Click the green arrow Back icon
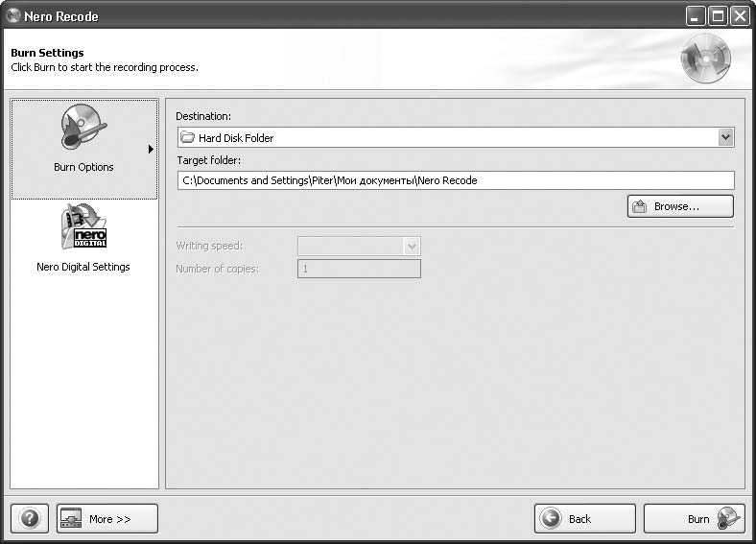756x544 pixels. (x=551, y=518)
